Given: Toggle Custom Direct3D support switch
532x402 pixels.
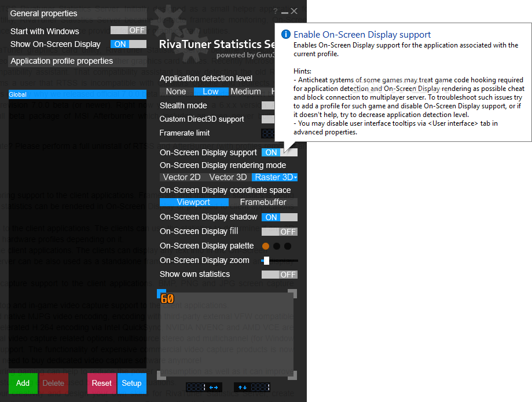Looking at the screenshot, I should point(267,119).
